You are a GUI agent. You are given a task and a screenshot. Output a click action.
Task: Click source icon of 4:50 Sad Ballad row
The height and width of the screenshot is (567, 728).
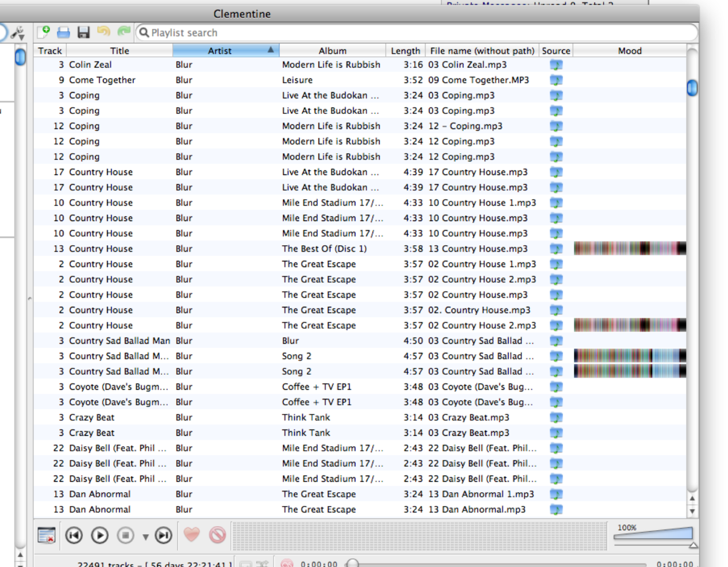556,341
